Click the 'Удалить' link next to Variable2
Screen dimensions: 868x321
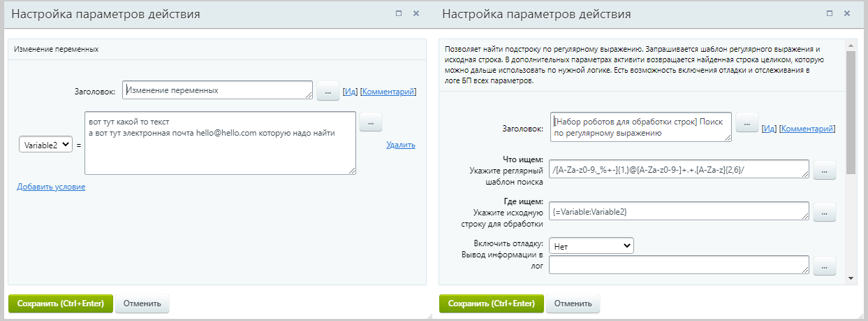tap(400, 145)
